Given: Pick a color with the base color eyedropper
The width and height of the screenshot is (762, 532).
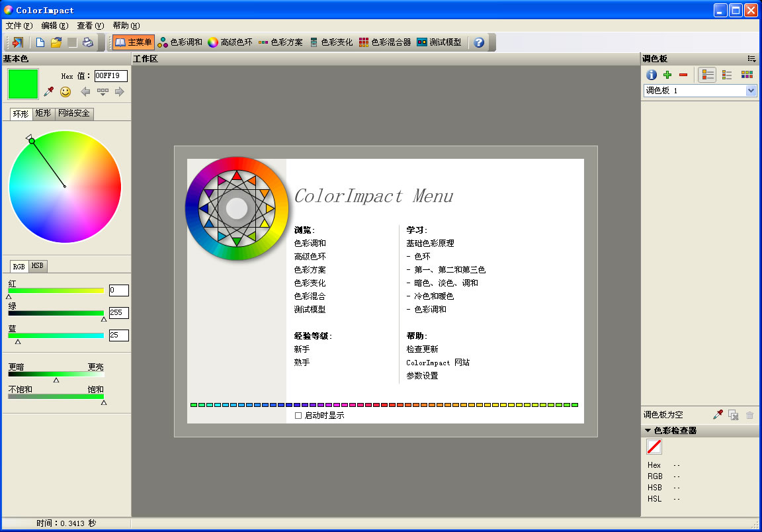Looking at the screenshot, I should [48, 91].
